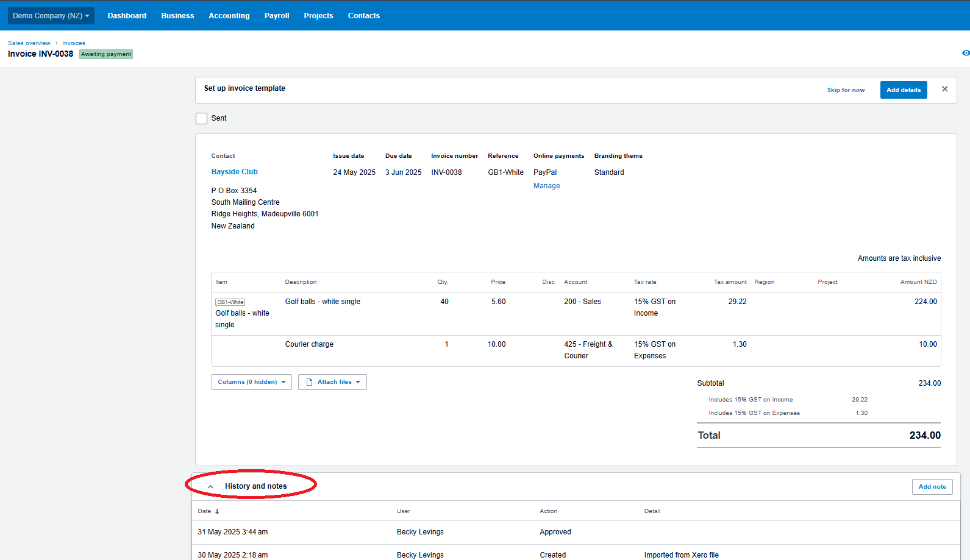Image resolution: width=970 pixels, height=560 pixels.
Task: Click the Total 234.00 value
Action: 925,436
